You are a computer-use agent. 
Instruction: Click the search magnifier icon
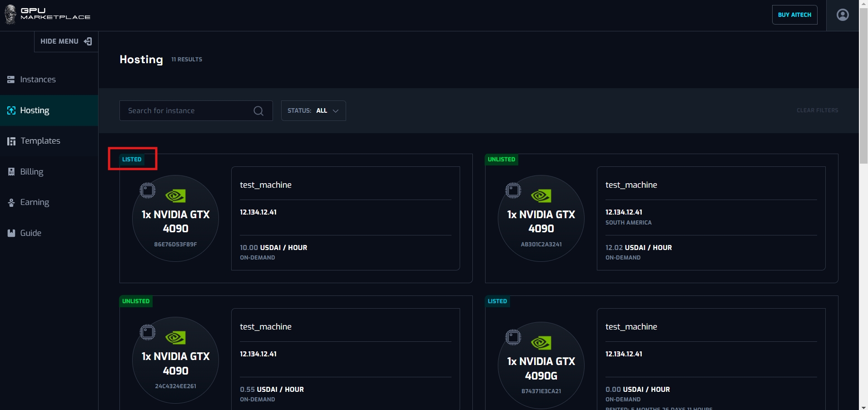point(258,111)
